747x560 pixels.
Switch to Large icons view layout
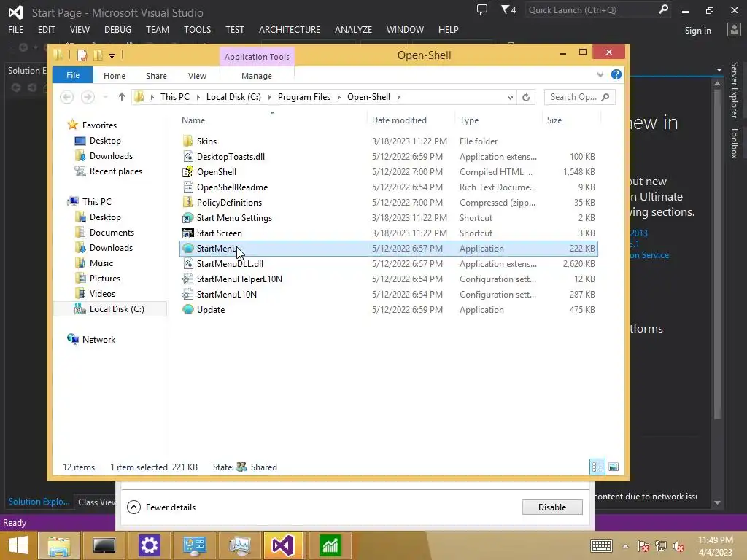(614, 467)
